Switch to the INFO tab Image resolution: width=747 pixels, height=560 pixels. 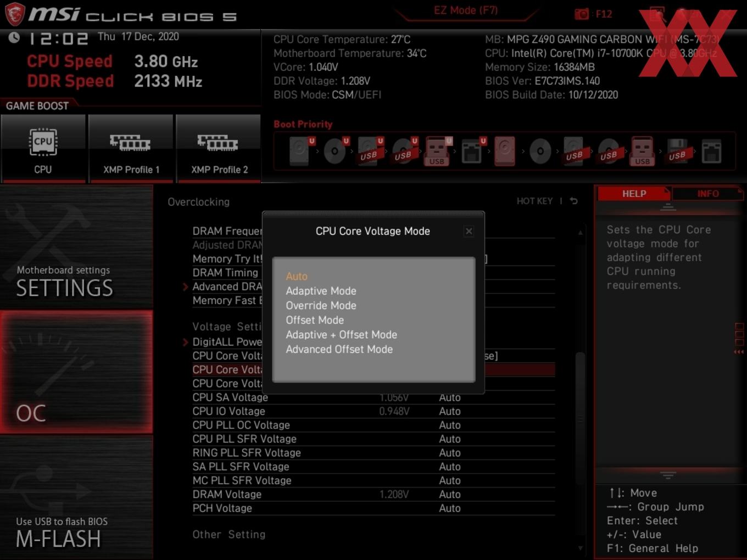point(707,194)
